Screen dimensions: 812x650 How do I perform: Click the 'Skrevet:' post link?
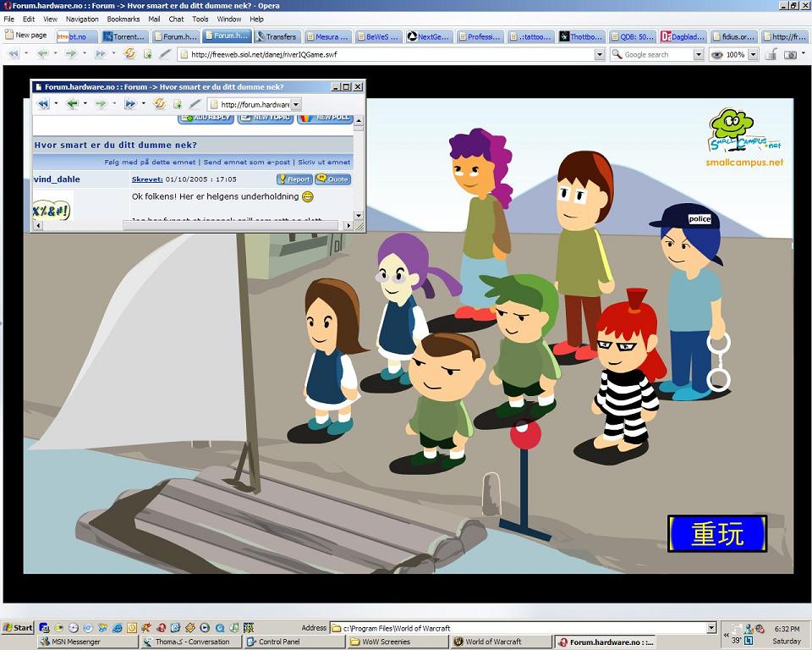pyautogui.click(x=147, y=179)
